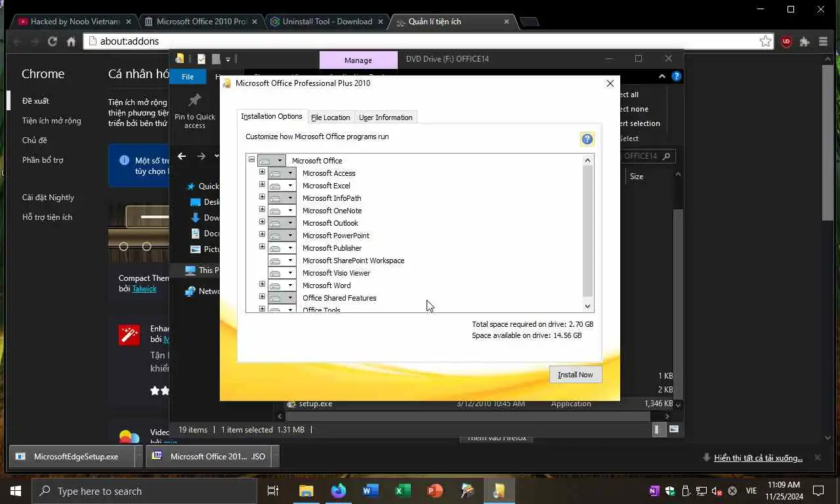The image size is (840, 504).
Task: Expand the Microsoft PowerPoint tree node
Action: 262,234
